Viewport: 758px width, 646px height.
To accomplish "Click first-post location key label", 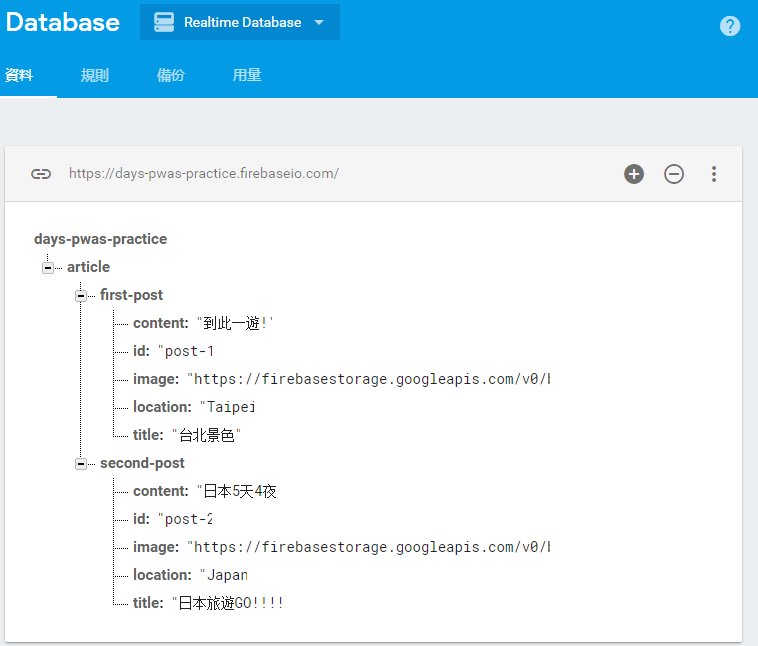I will point(162,407).
